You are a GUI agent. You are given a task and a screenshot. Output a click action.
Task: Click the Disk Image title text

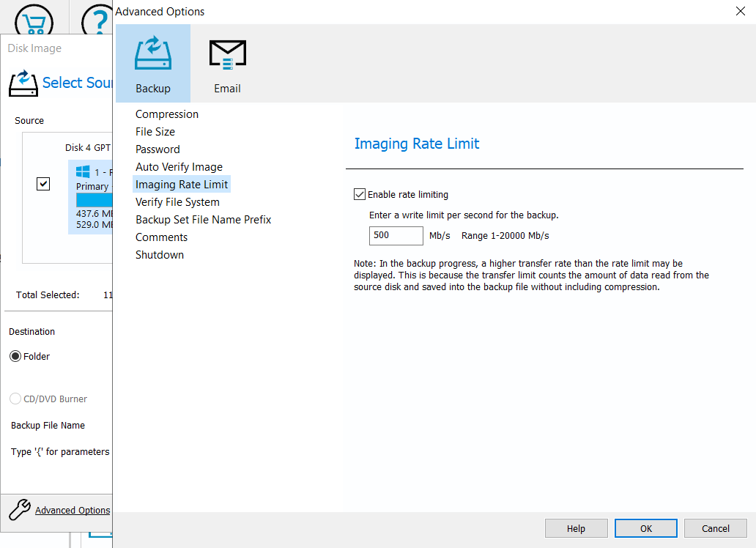34,48
